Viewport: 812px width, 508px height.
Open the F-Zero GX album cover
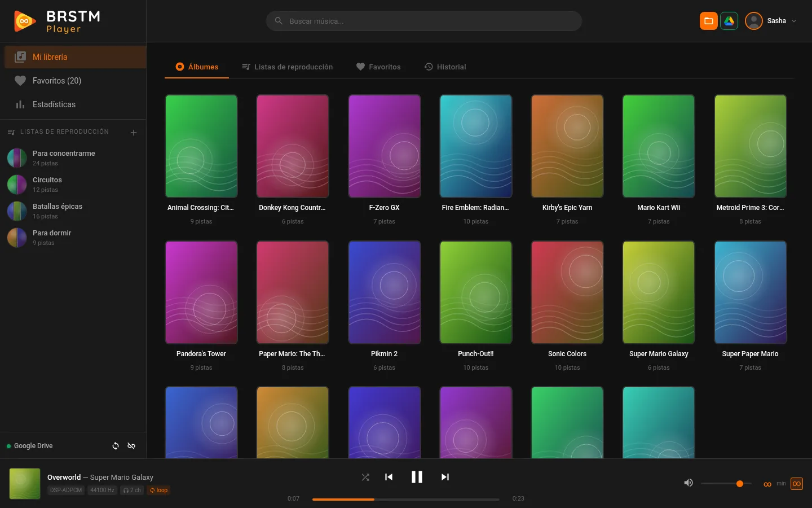click(x=385, y=146)
